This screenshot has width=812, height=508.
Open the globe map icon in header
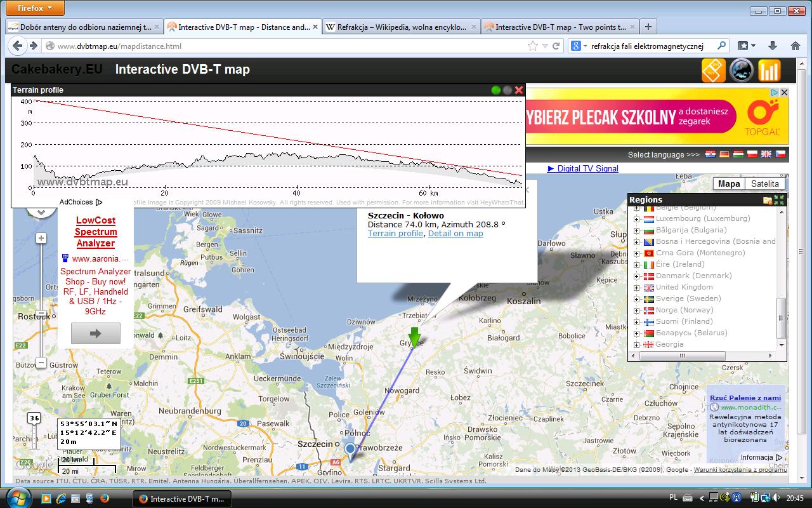coord(742,70)
